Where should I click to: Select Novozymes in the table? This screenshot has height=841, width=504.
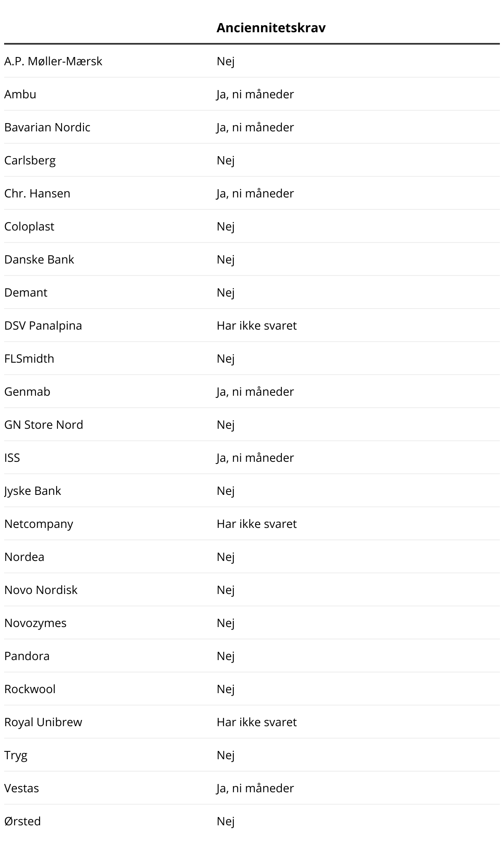(x=35, y=623)
